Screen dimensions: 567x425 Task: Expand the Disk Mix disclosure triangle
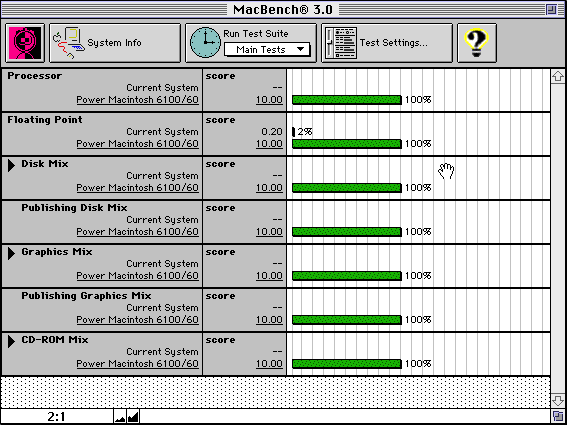pyautogui.click(x=12, y=165)
